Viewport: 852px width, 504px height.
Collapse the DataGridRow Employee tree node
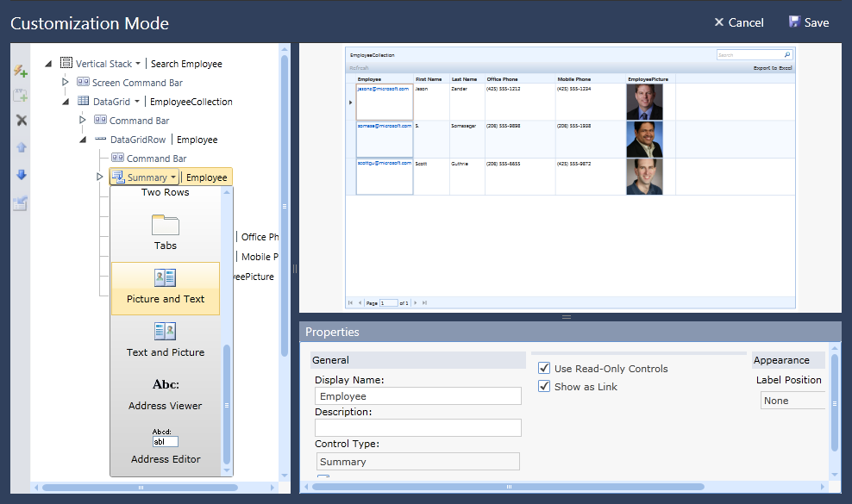(83, 139)
